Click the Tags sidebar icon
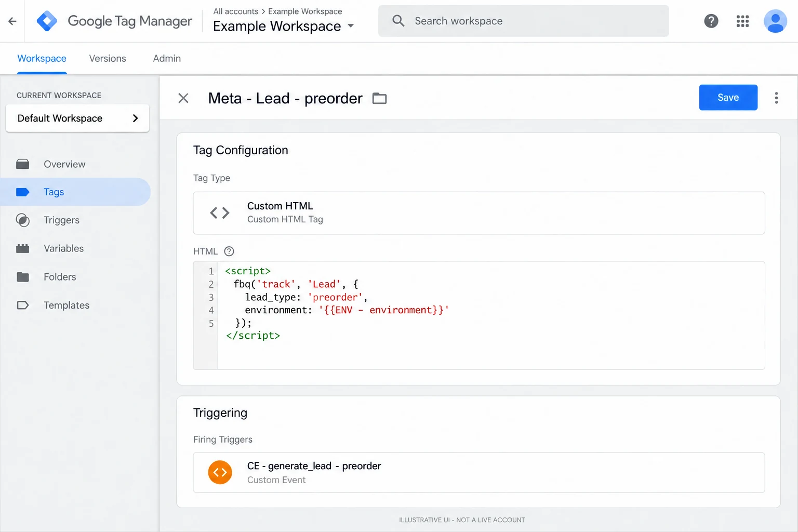 [23, 192]
